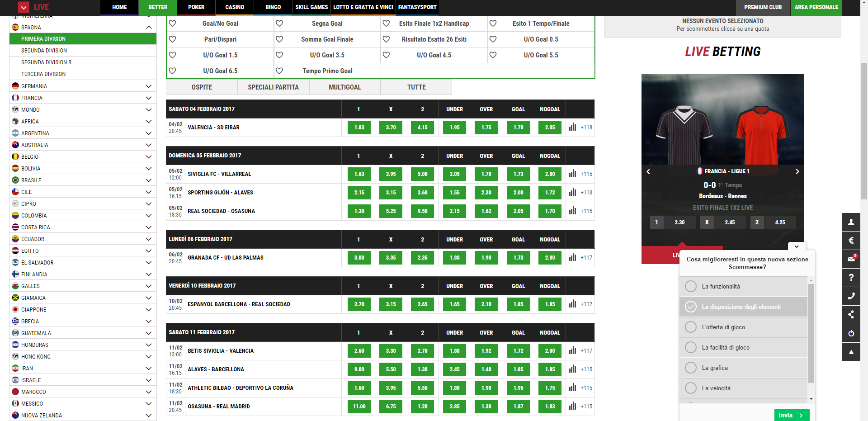This screenshot has height=421, width=868.
Task: Open the HOME navigation tab
Action: 119,7
